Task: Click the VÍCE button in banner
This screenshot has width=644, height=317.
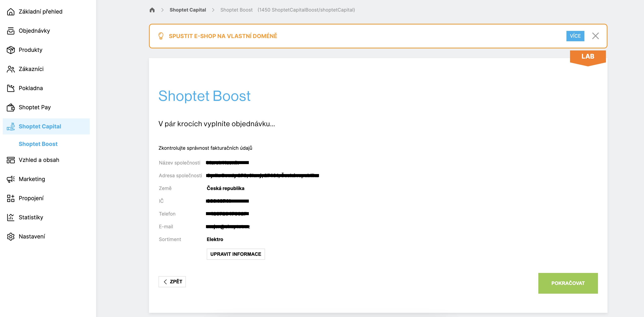Action: coord(575,36)
